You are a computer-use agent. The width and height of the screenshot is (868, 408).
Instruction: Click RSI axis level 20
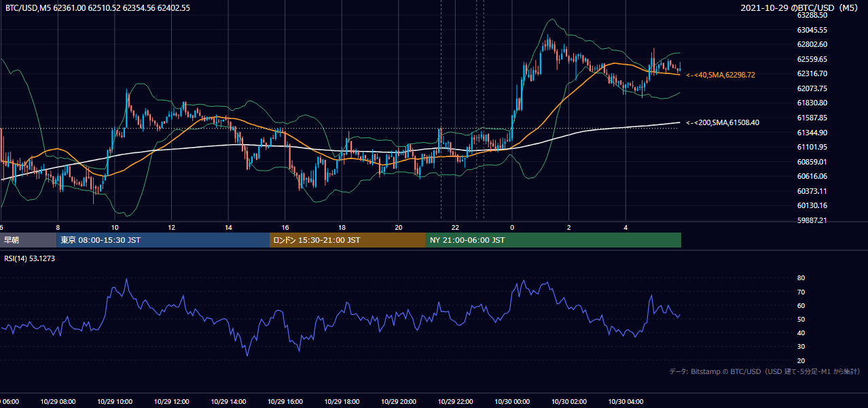pyautogui.click(x=801, y=360)
